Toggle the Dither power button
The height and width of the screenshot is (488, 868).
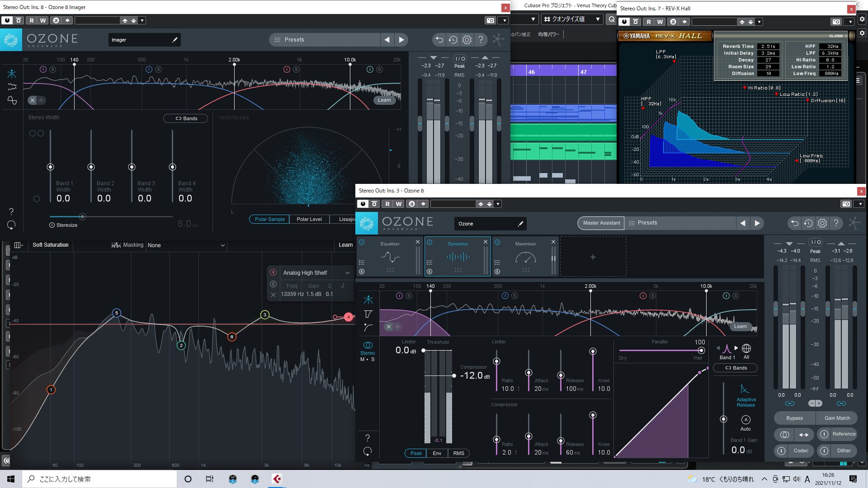pyautogui.click(x=824, y=450)
